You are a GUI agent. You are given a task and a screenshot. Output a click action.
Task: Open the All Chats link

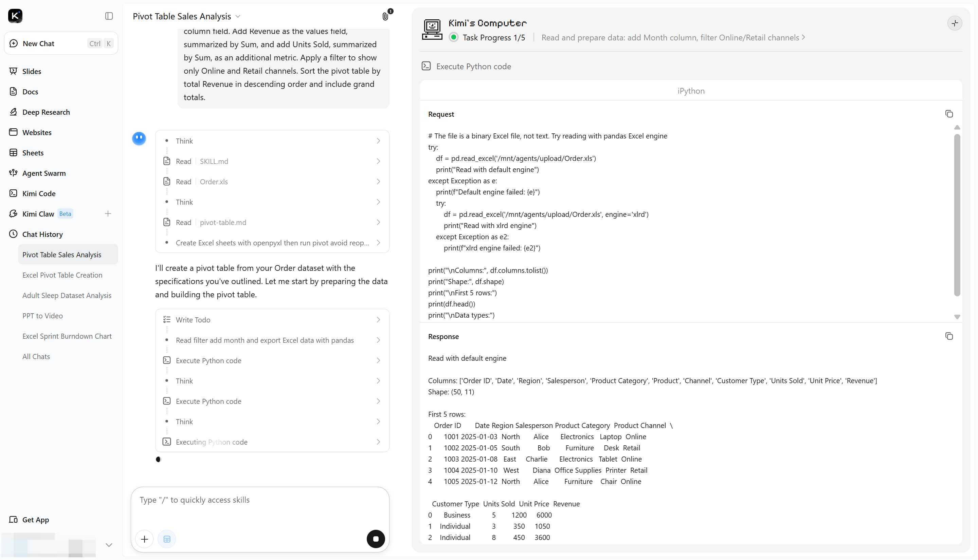click(x=36, y=357)
